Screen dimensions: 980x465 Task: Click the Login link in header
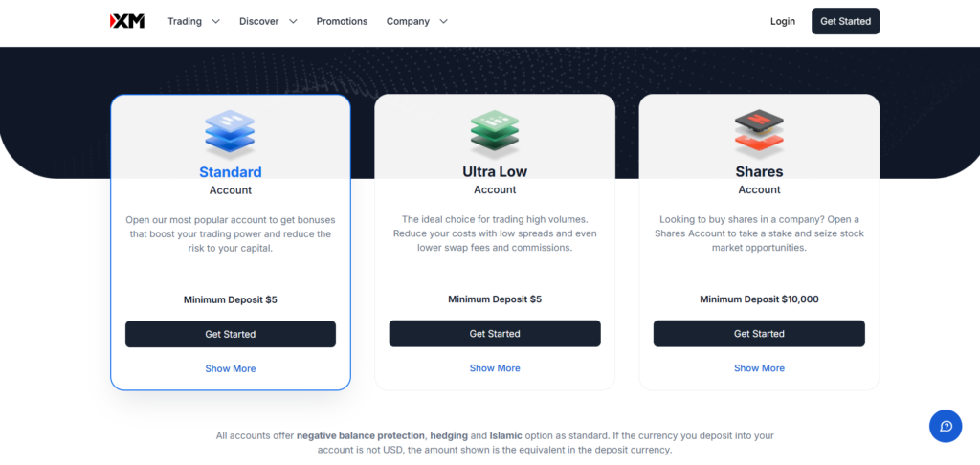click(782, 21)
